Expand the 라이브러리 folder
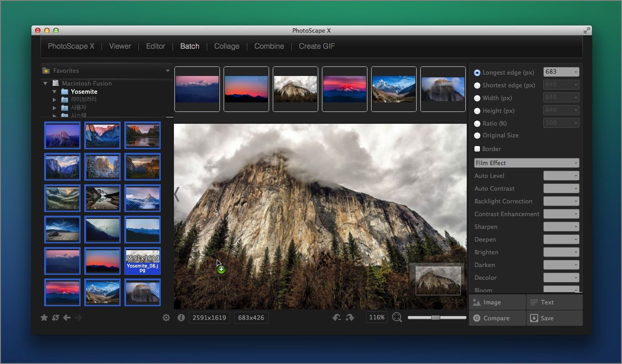Viewport: 622px width, 364px height. tap(54, 100)
